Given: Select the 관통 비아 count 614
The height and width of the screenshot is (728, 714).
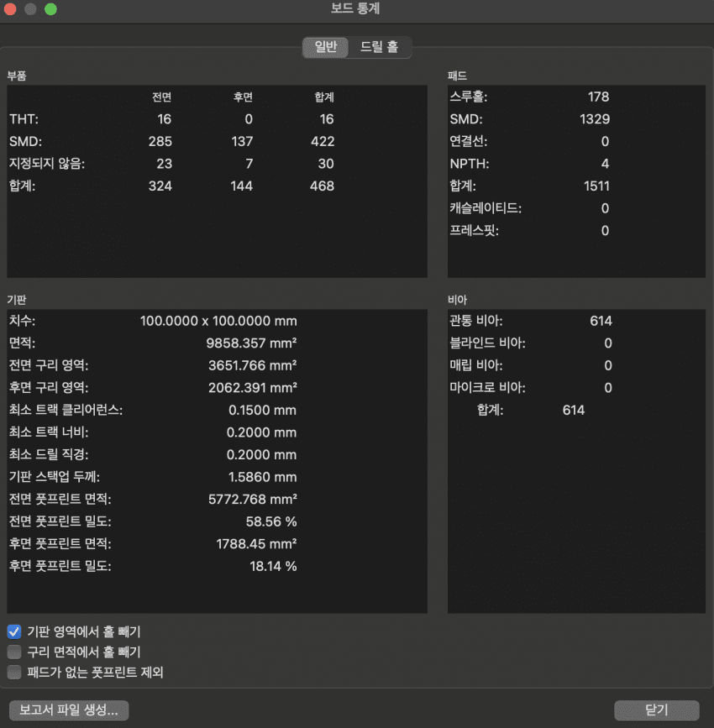Looking at the screenshot, I should (601, 321).
